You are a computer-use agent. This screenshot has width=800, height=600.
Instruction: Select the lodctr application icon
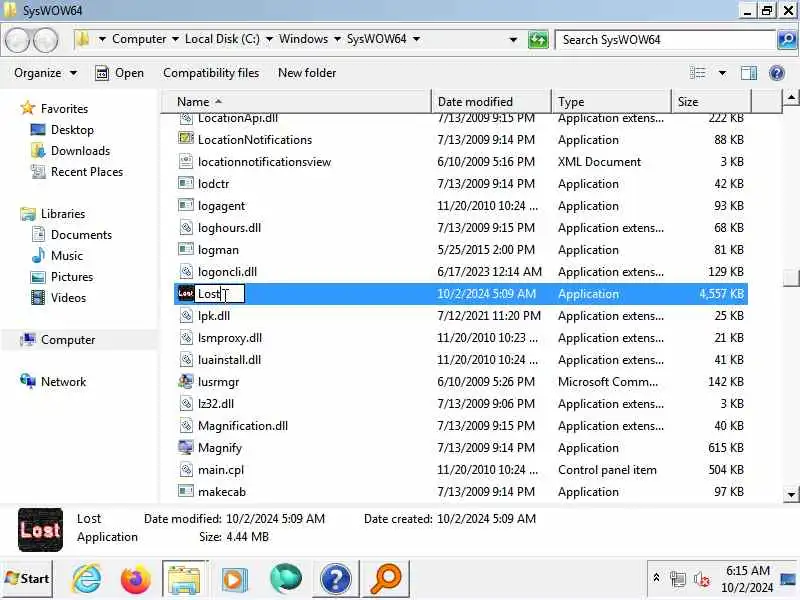pyautogui.click(x=186, y=183)
